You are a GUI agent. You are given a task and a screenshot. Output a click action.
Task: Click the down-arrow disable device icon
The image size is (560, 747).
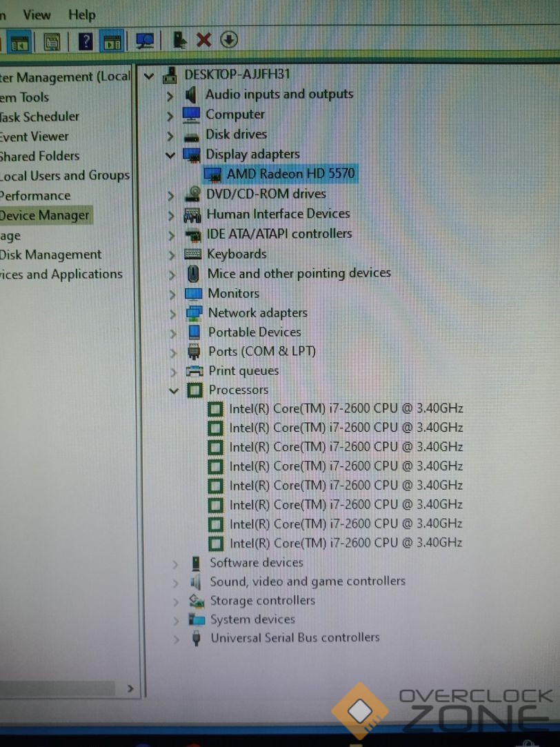[x=229, y=40]
